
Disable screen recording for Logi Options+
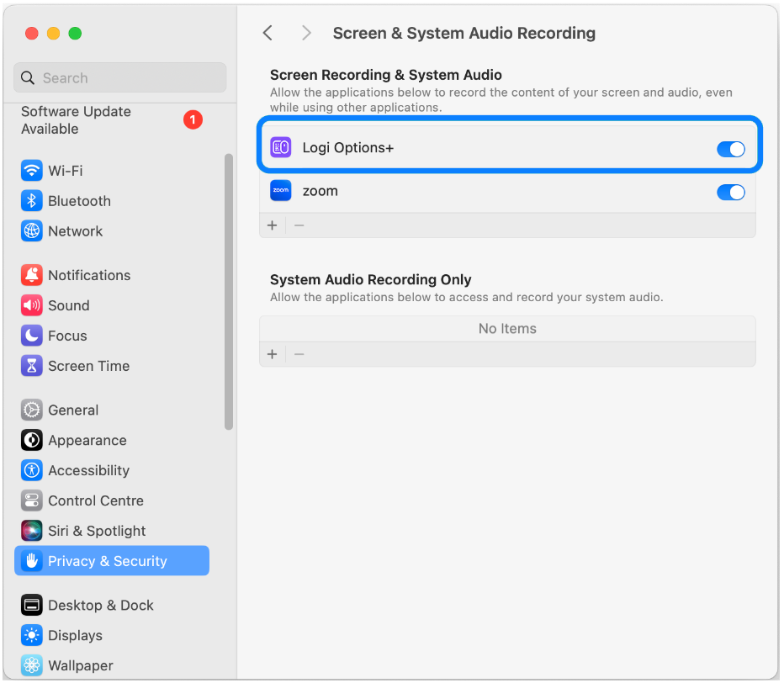coord(730,149)
